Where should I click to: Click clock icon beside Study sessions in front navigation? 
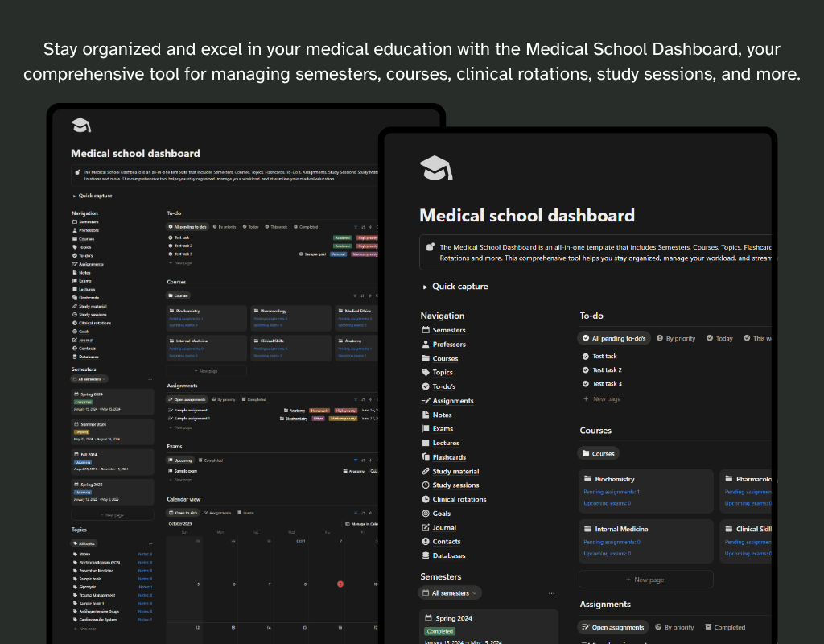click(x=426, y=485)
